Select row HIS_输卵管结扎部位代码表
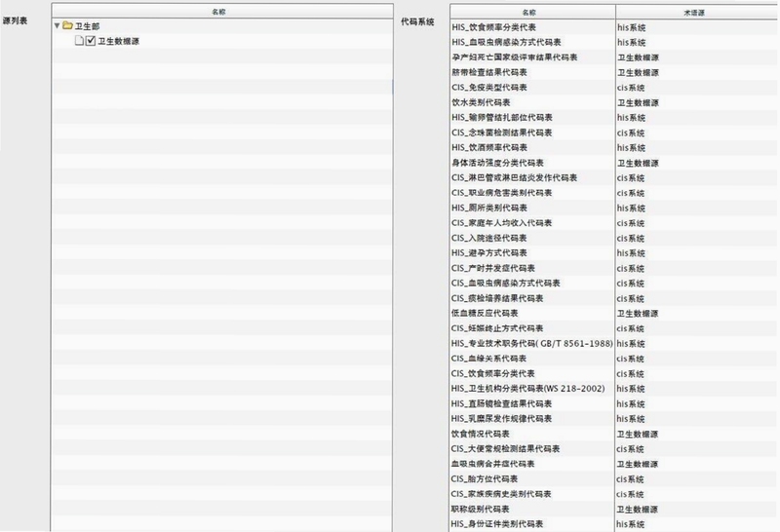 pyautogui.click(x=614, y=117)
